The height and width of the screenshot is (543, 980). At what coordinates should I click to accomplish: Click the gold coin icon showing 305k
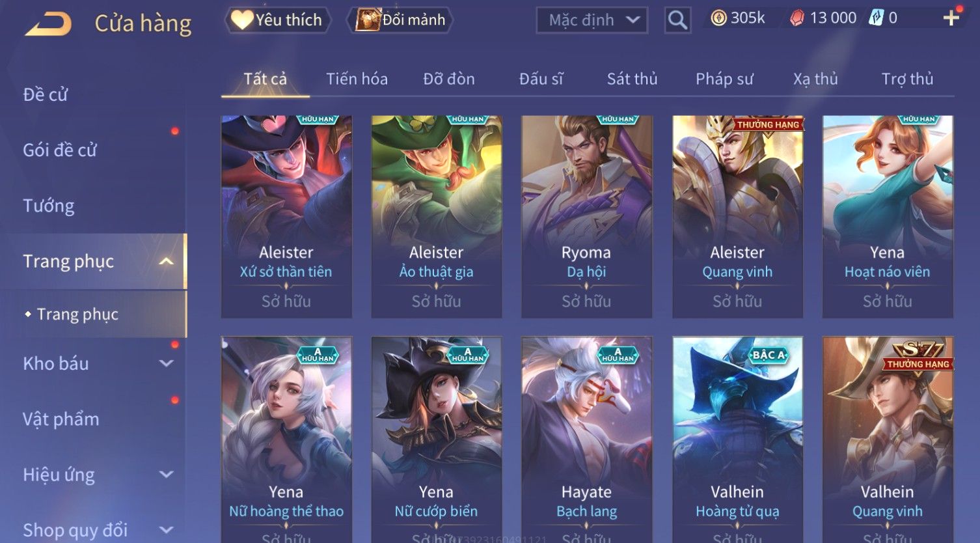718,18
